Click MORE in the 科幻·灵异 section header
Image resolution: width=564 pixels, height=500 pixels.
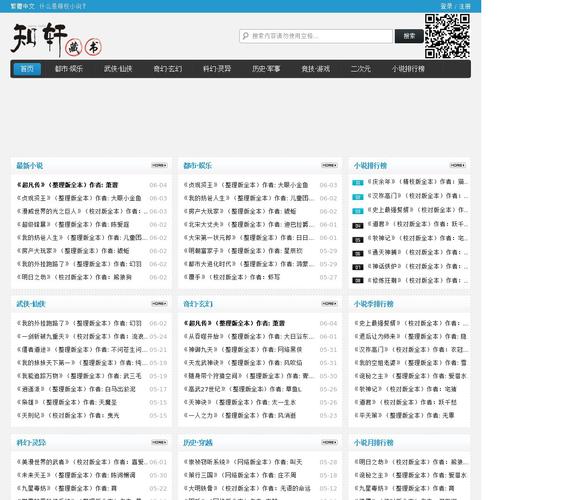(159, 442)
